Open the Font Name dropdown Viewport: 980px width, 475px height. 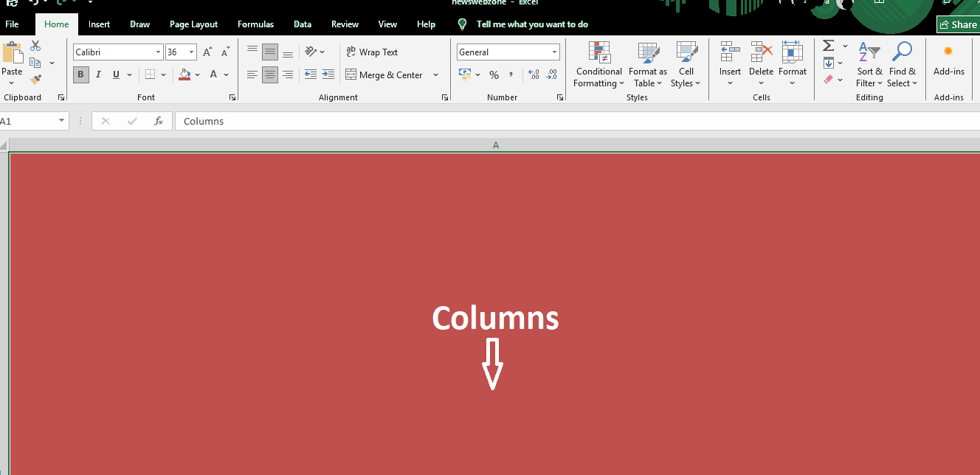(157, 52)
